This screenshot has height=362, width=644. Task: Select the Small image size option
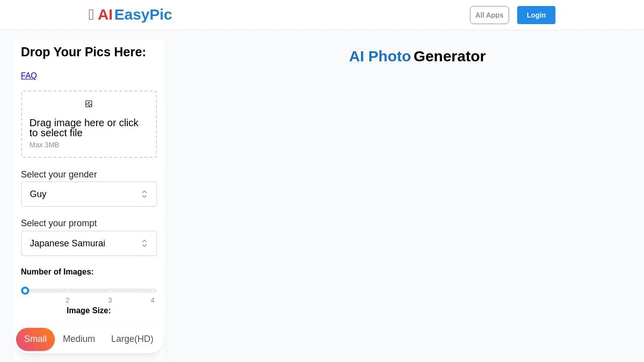point(35,339)
